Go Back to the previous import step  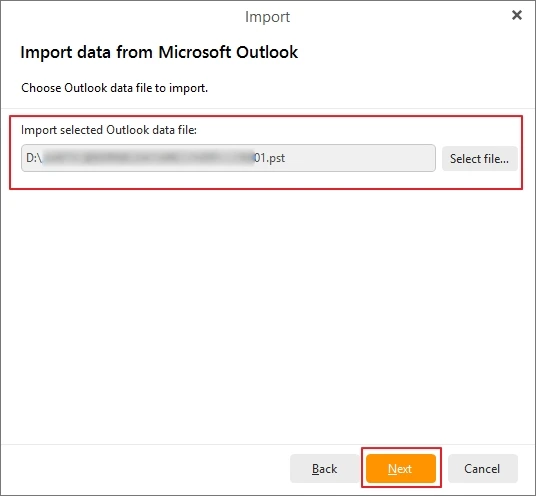click(324, 468)
